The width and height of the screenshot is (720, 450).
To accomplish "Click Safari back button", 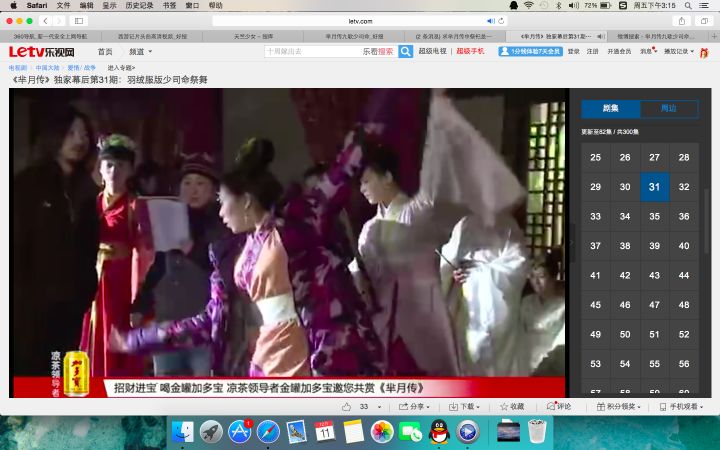I will (45, 21).
